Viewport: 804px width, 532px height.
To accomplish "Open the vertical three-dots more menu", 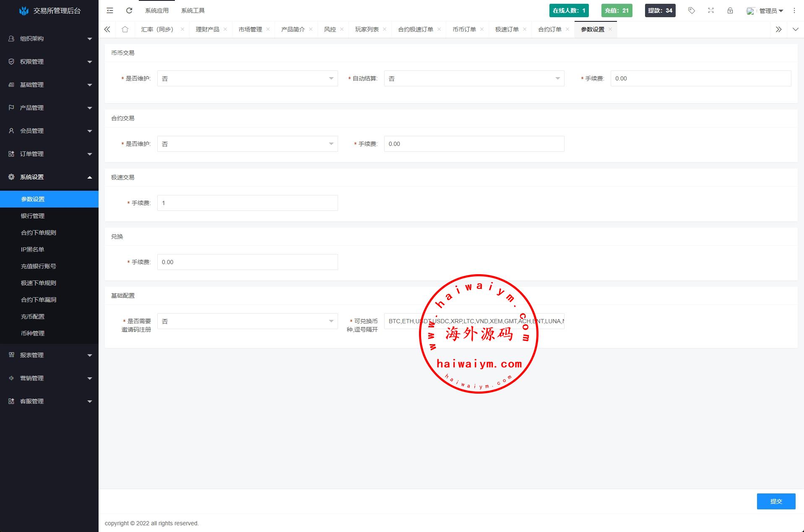I will coord(794,10).
